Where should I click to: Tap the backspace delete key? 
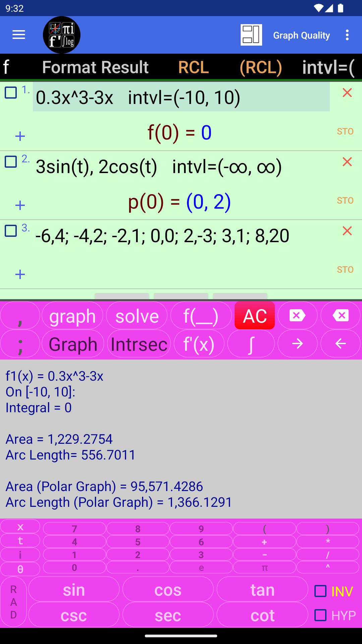(x=341, y=315)
